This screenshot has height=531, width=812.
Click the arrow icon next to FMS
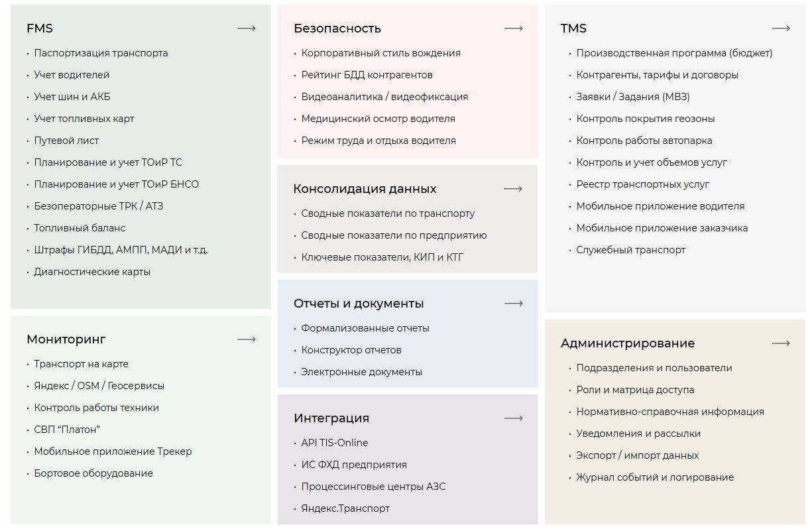pos(247,29)
